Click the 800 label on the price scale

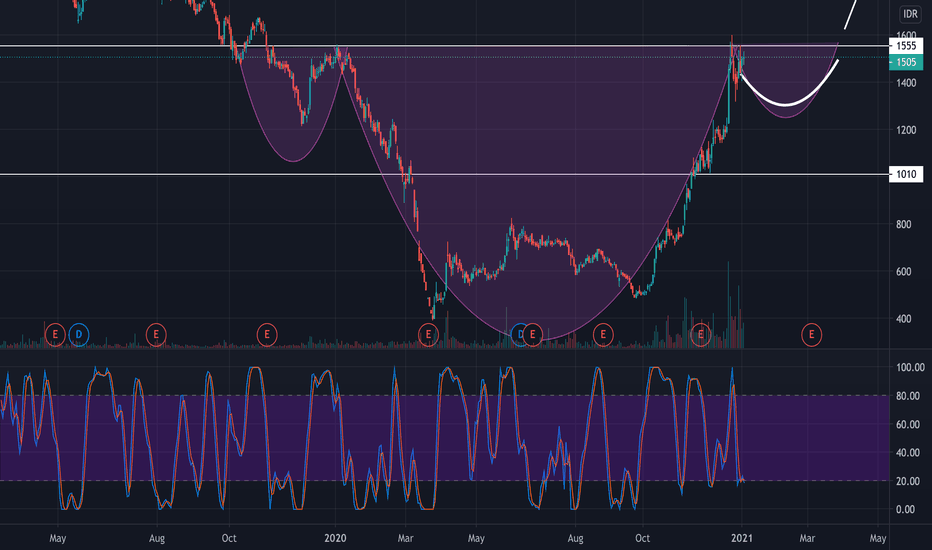coord(903,225)
